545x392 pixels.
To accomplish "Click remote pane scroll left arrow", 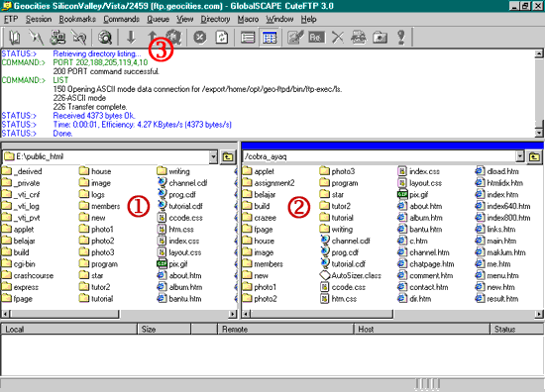I will pyautogui.click(x=246, y=314).
